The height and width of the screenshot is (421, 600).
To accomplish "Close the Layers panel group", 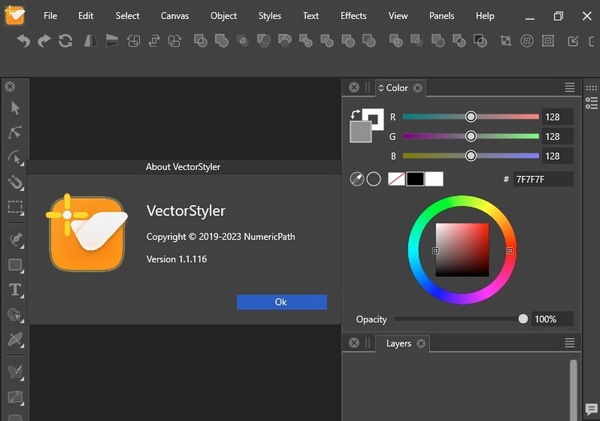I will (x=354, y=343).
